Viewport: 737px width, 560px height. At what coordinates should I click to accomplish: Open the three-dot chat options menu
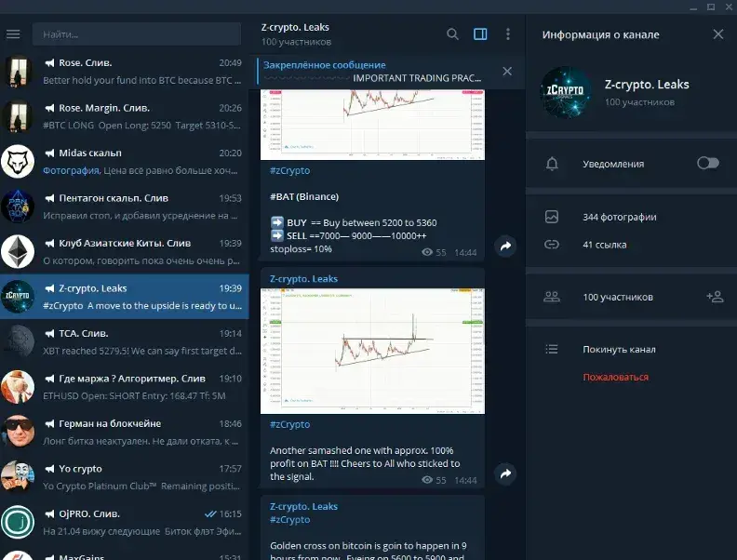coord(508,33)
